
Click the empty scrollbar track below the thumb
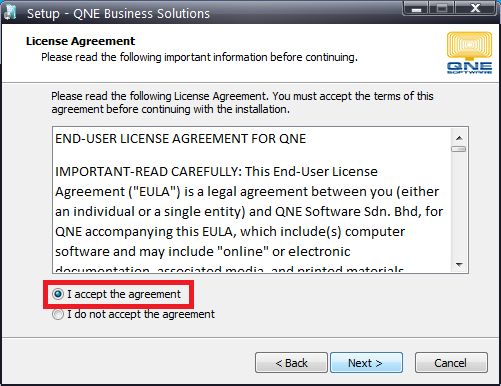pyautogui.click(x=459, y=205)
